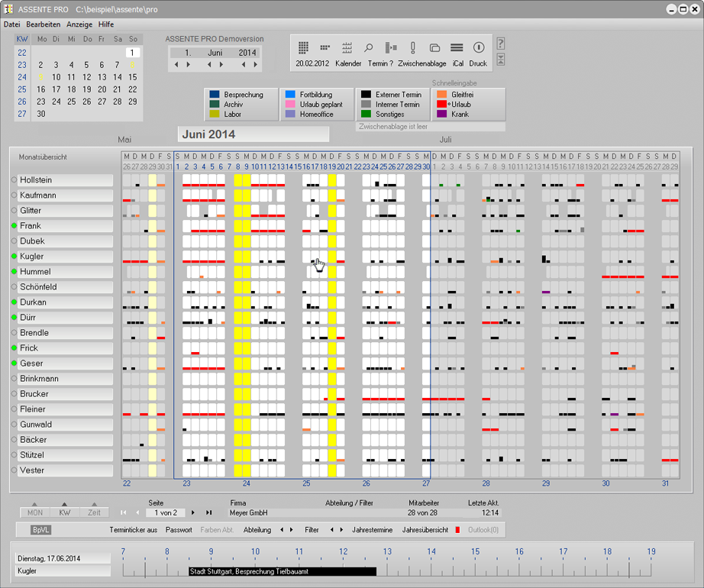Increase the day with right arrow
Viewport: 704px width, 588px height.
click(188, 65)
